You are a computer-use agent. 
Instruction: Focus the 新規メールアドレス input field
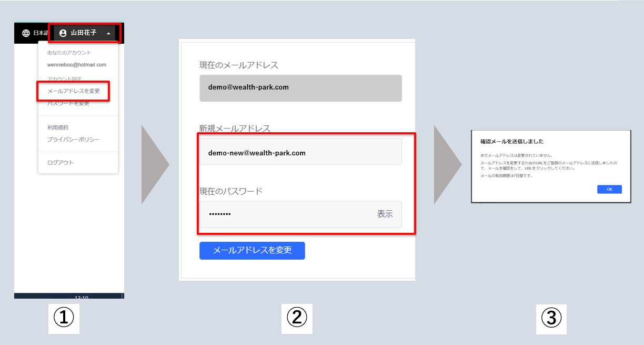[300, 152]
